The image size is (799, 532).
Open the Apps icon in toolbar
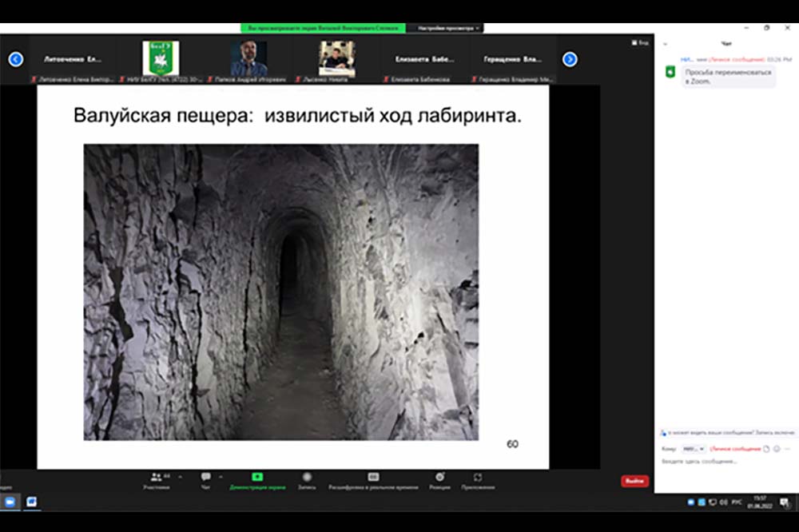tap(477, 477)
